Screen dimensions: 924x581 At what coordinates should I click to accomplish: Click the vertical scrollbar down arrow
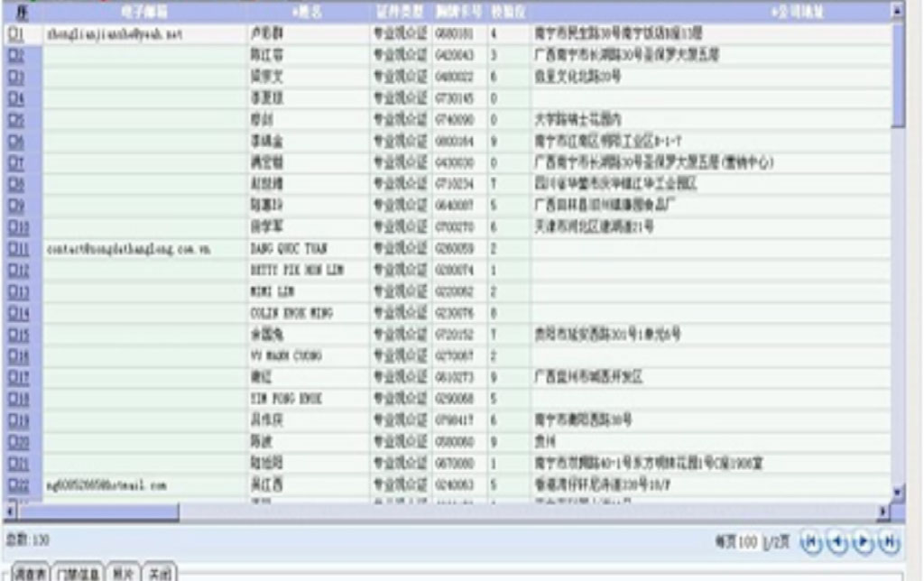897,492
